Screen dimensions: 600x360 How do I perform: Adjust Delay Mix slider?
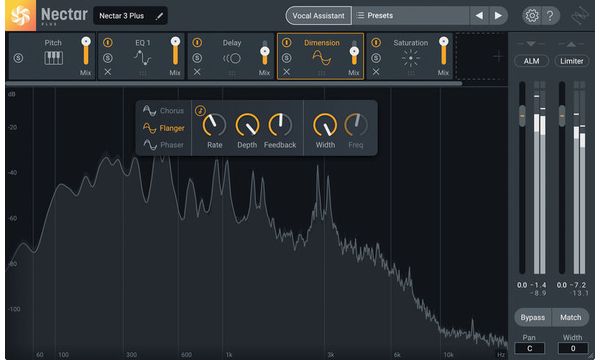(264, 52)
